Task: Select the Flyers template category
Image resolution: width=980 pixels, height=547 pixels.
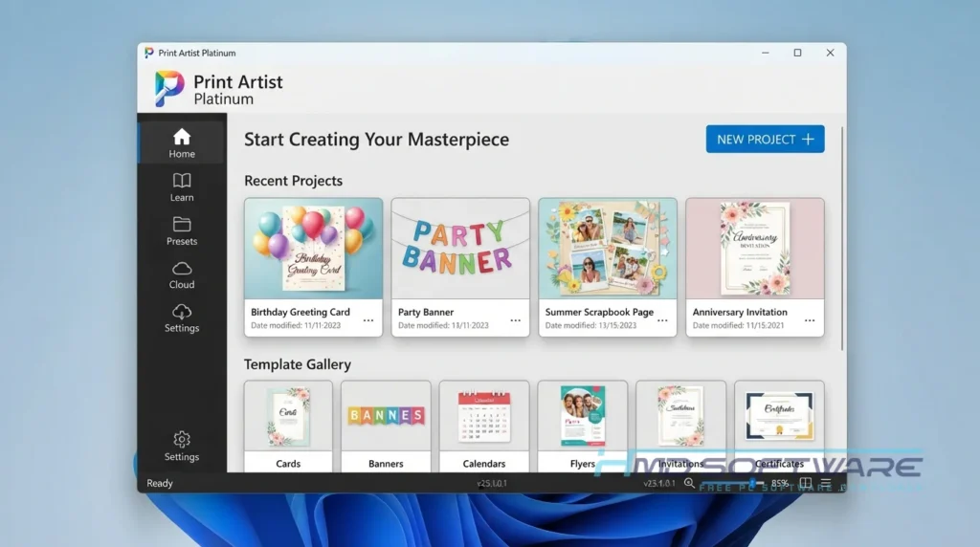Action: coord(583,427)
